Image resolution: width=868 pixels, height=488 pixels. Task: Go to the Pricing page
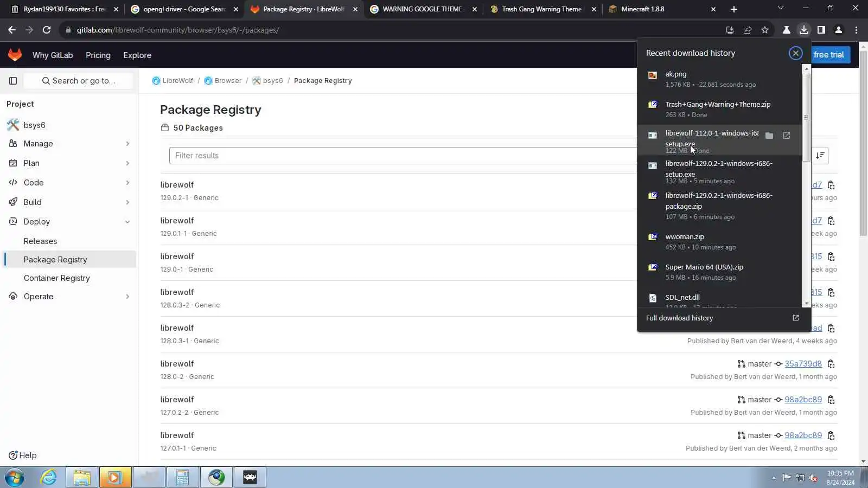pos(98,55)
